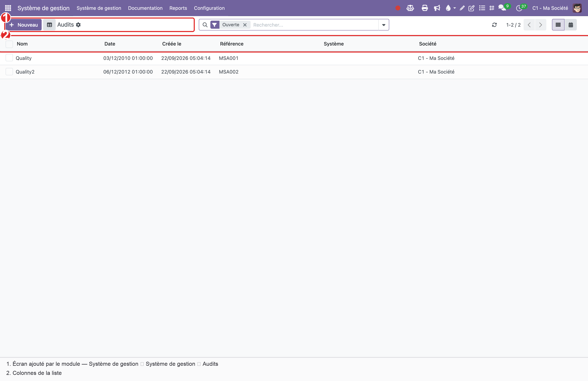Select all rows with header checkbox
This screenshot has width=588, height=381.
click(x=9, y=44)
